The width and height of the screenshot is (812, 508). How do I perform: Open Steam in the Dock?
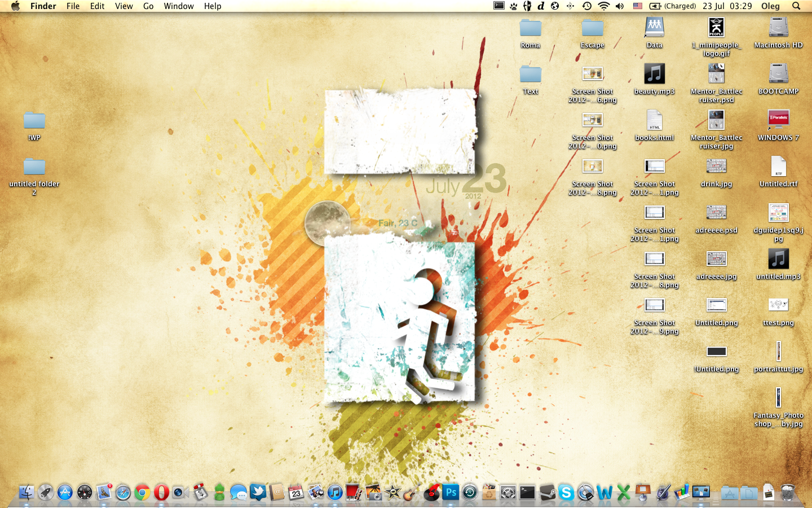coord(546,492)
